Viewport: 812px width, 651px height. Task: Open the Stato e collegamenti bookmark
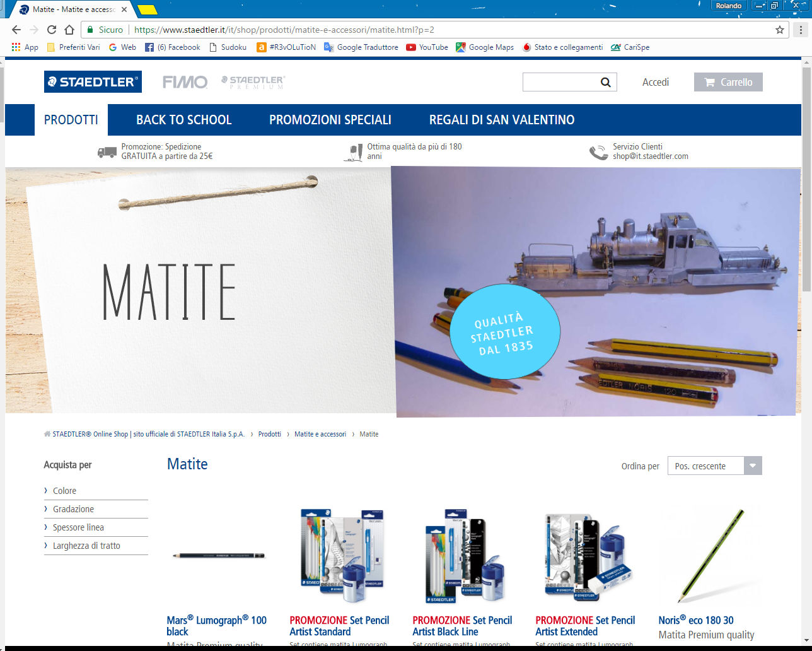click(562, 47)
